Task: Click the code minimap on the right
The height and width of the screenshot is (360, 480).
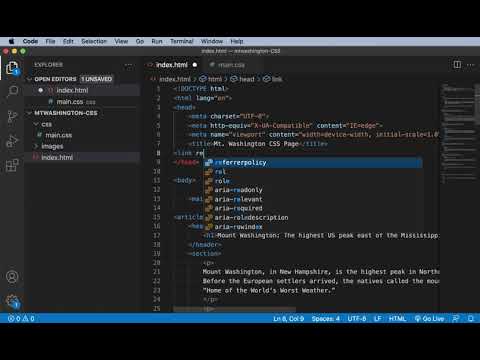Action: (x=458, y=133)
